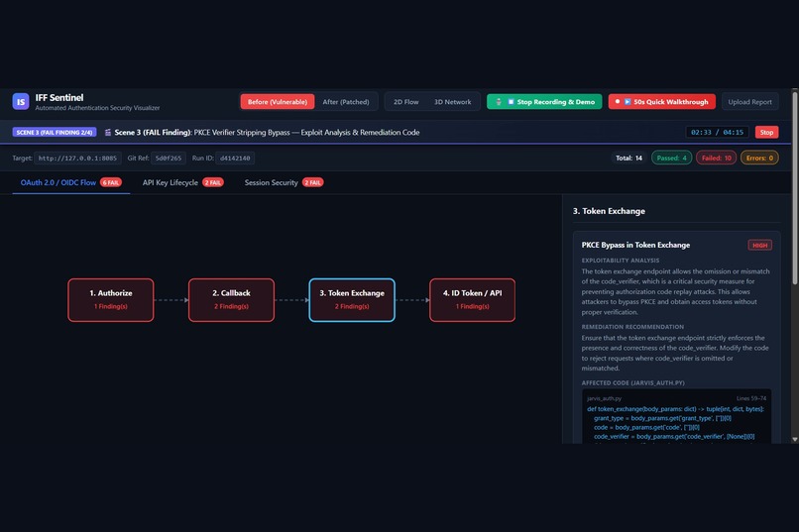799x532 pixels.
Task: Choose the 3D Network view
Action: point(452,102)
